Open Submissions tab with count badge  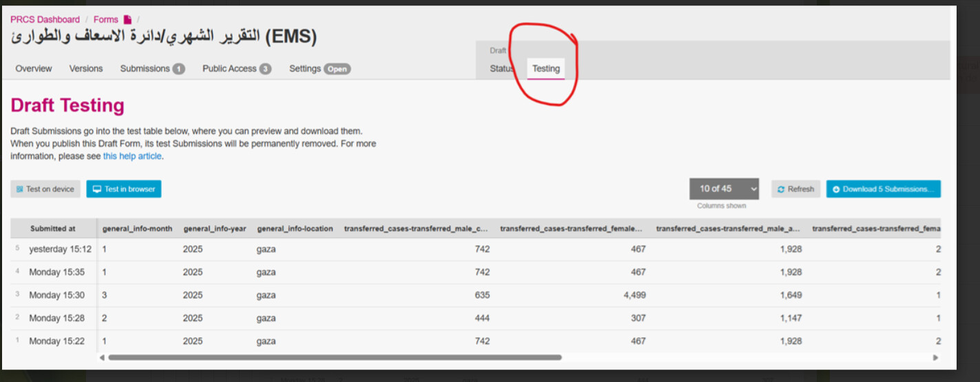coord(152,69)
